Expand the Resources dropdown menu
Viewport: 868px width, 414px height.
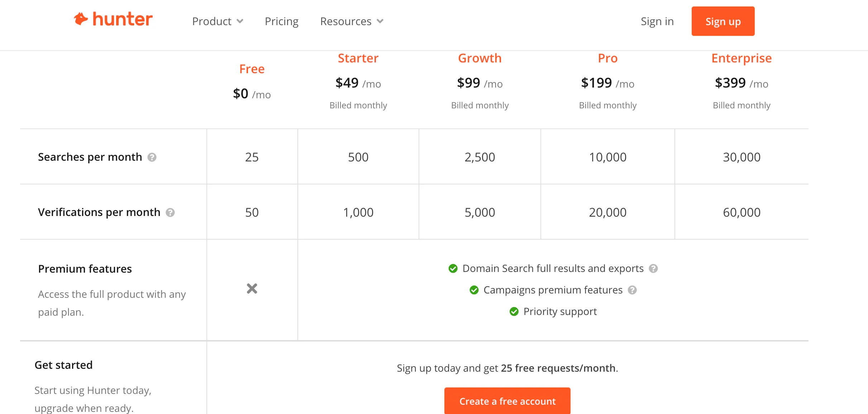click(x=352, y=22)
